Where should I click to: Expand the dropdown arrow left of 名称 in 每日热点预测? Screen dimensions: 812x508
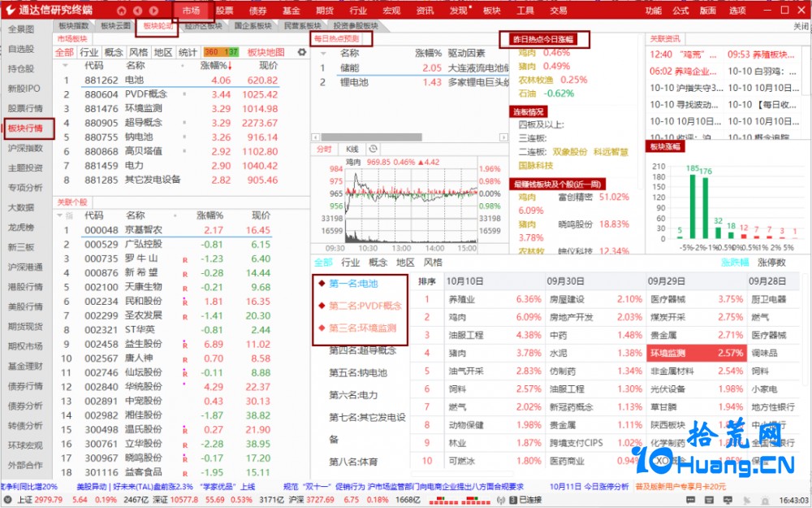click(x=323, y=53)
